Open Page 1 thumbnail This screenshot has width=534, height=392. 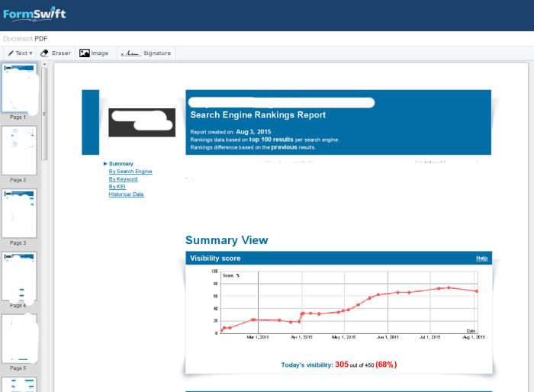19,88
